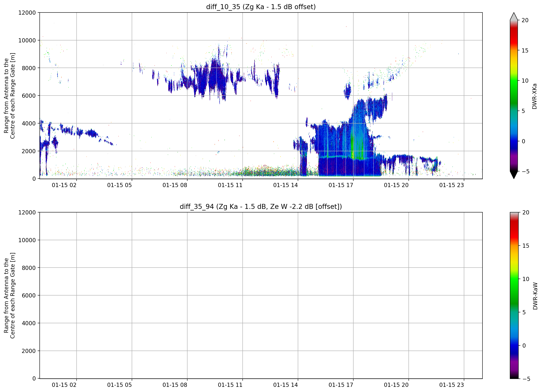The height and width of the screenshot is (392, 542).
Task: Select the "DWR-KaW" colorbar label
Action: coord(535,296)
